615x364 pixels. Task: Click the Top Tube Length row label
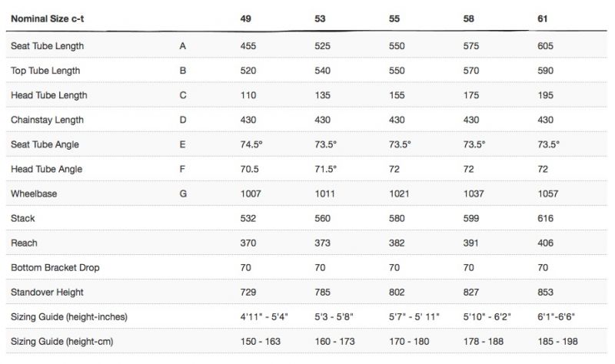click(45, 71)
